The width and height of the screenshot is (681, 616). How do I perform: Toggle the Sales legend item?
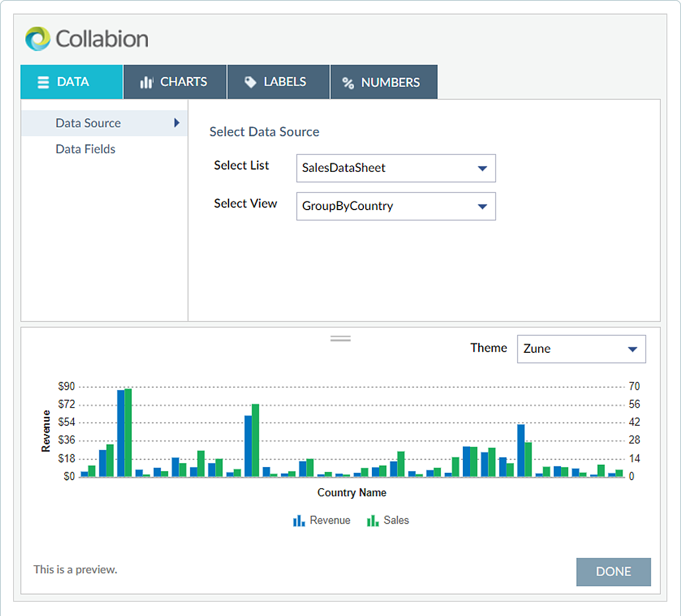tap(388, 521)
